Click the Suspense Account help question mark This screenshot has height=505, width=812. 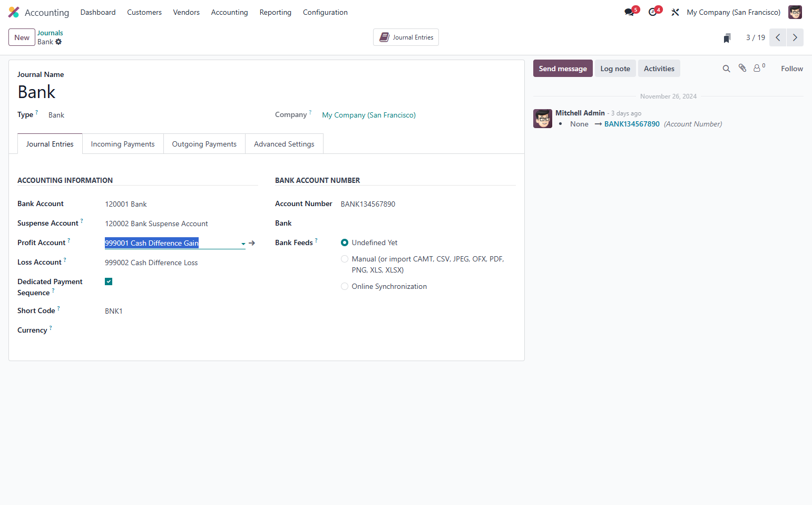(x=82, y=221)
